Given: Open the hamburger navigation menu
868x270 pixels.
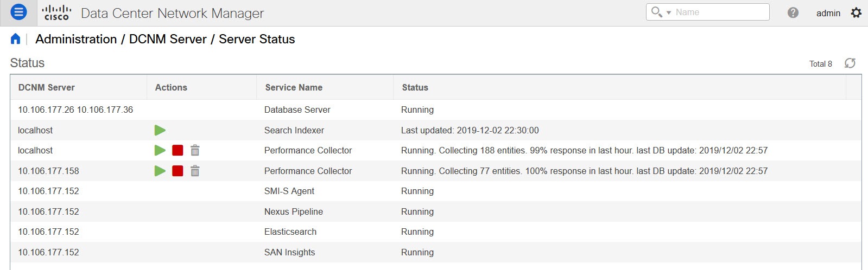Looking at the screenshot, I should pyautogui.click(x=18, y=12).
